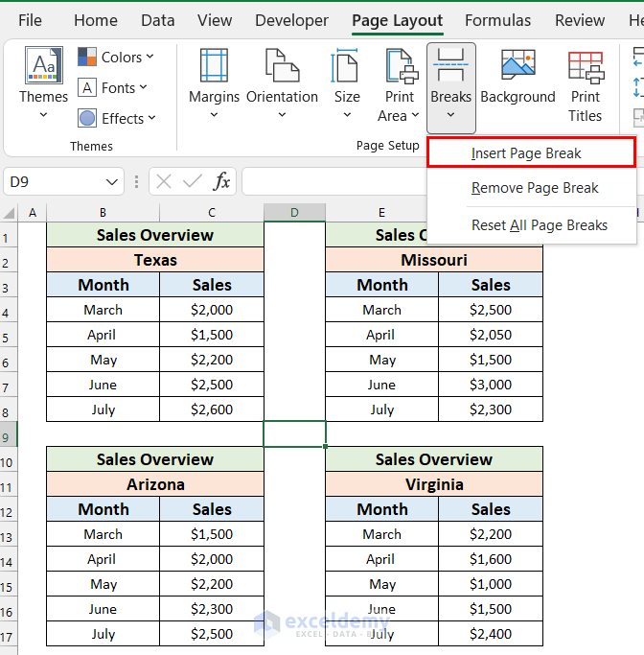Click the Enter checkmark formula bar icon
Viewport: 644px width, 655px height.
click(192, 181)
